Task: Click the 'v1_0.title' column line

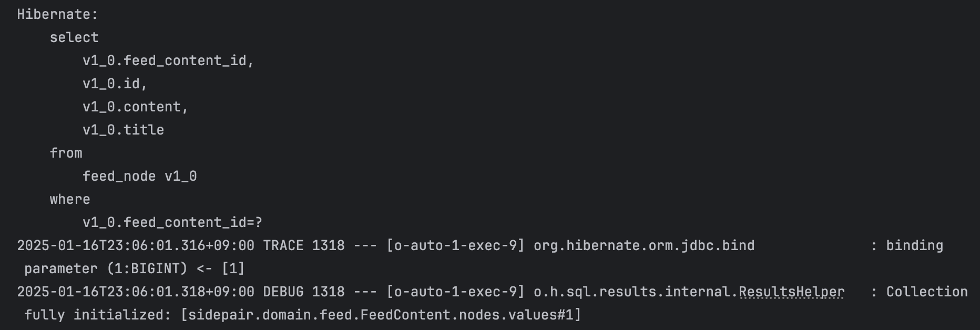Action: pos(123,130)
